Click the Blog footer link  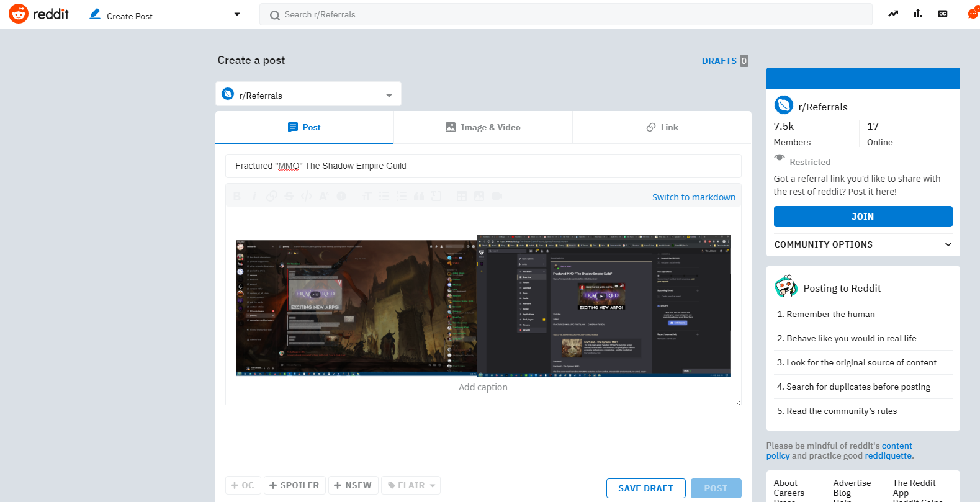click(842, 493)
